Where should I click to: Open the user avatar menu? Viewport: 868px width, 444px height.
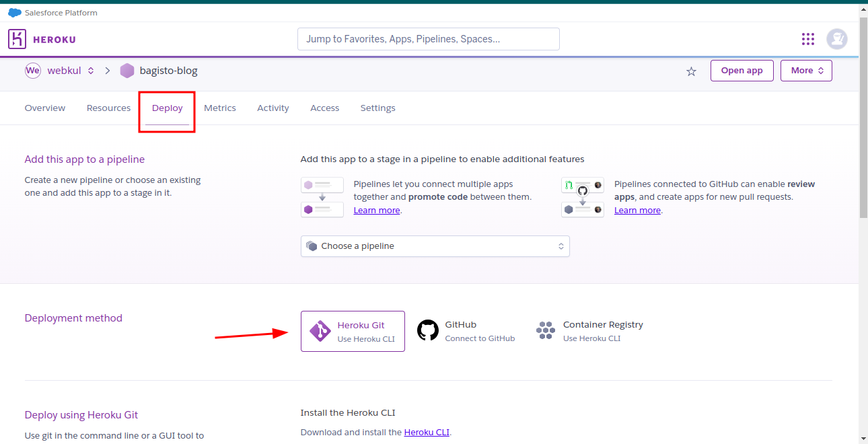coord(836,39)
